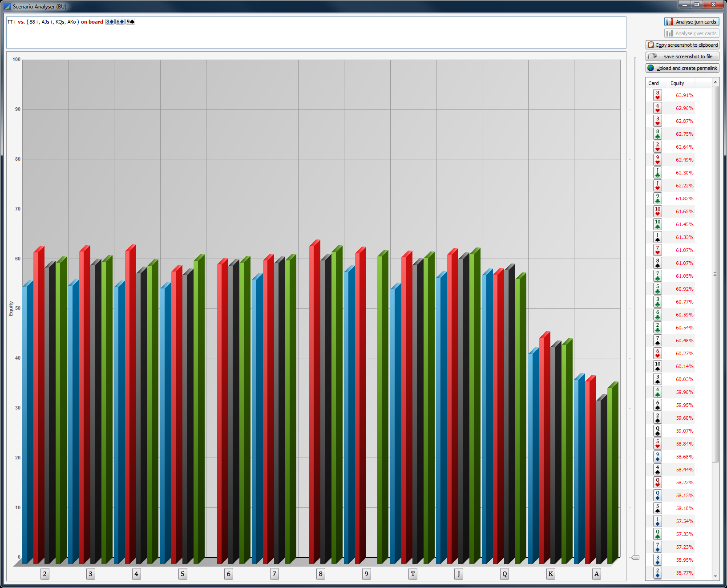This screenshot has width=727, height=588.
Task: Click the Card column header
Action: click(656, 83)
